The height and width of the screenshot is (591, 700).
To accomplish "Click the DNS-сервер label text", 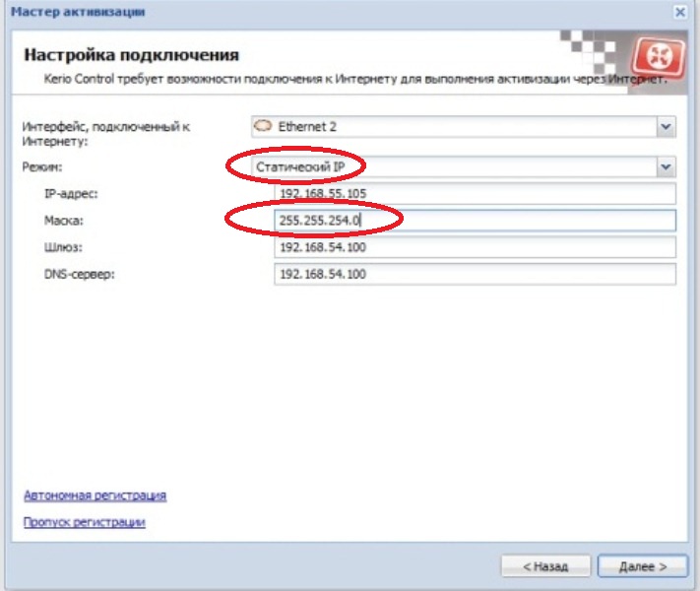I will pyautogui.click(x=79, y=274).
